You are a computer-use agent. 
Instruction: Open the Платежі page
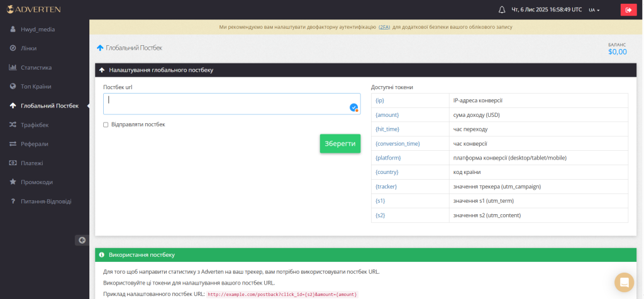(31, 163)
